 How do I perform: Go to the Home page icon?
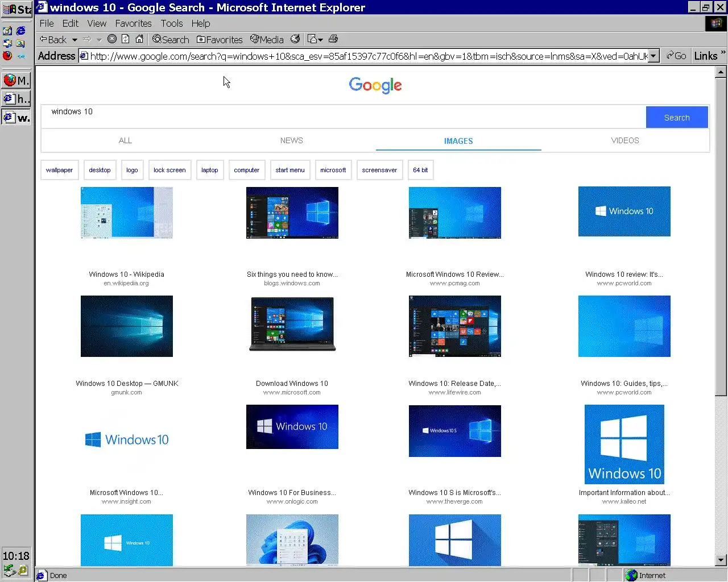[139, 39]
